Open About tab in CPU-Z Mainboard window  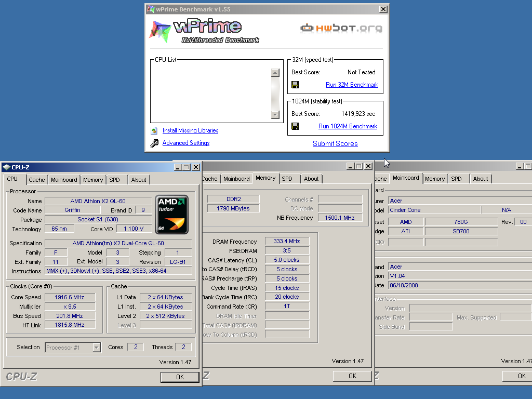click(481, 179)
